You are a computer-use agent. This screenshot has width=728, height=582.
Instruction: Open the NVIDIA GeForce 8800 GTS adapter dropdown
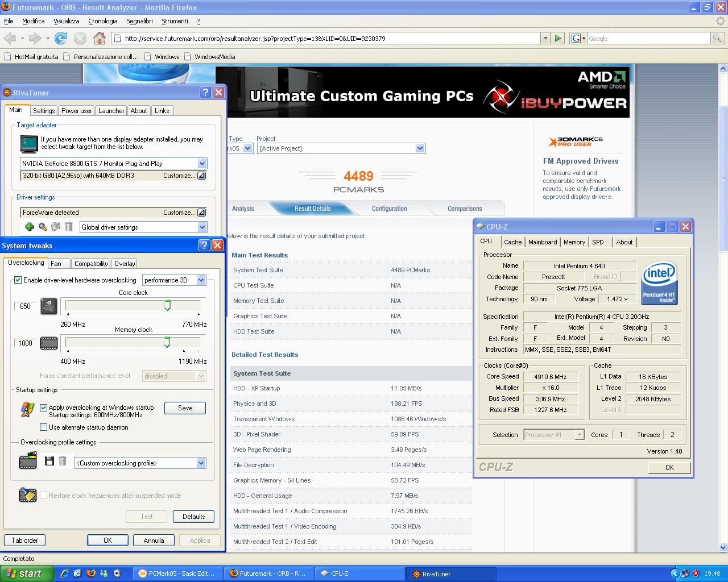(201, 164)
